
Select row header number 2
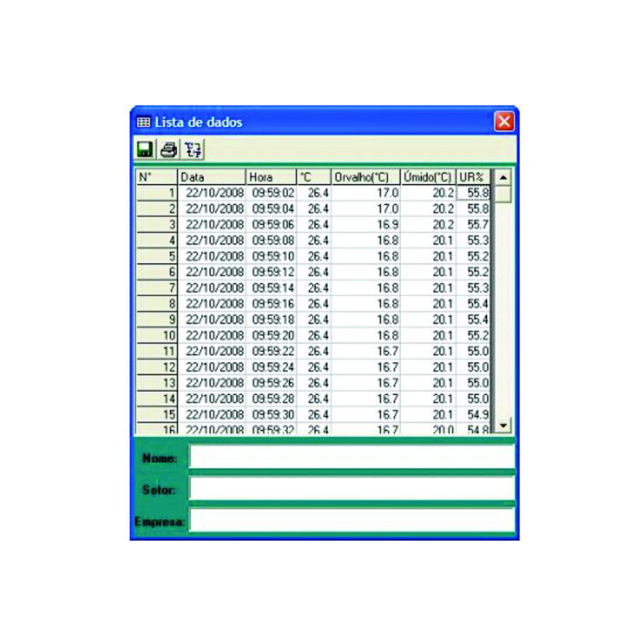coord(156,209)
